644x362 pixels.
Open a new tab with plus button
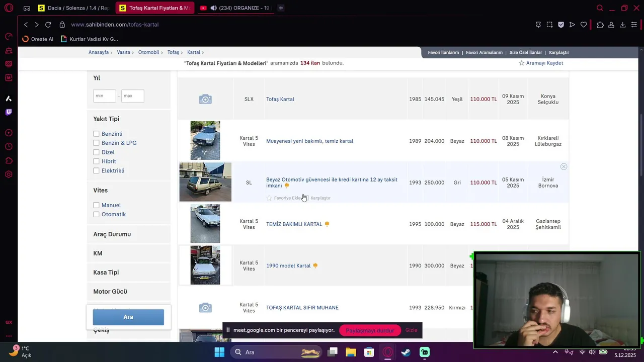(x=281, y=8)
